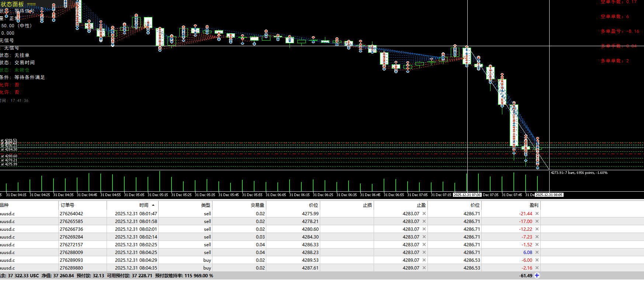Image resolution: width=644 pixels, height=288 pixels.
Task: Select order number 276288009
Action: pyautogui.click(x=71, y=252)
